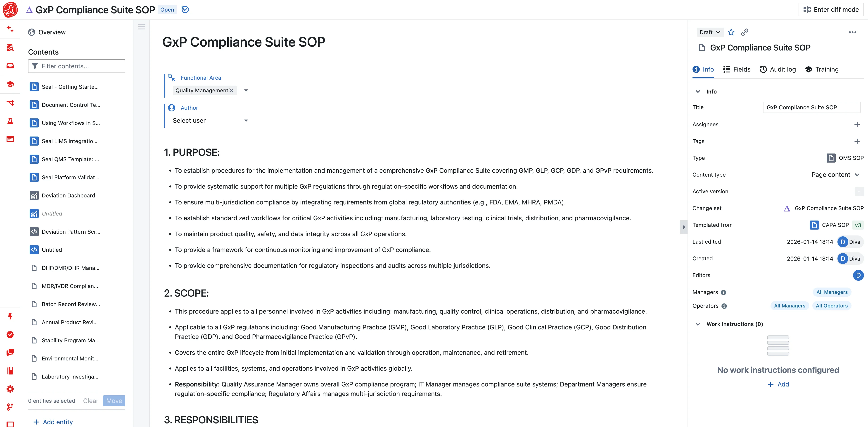This screenshot has height=427, width=868.
Task: Remove the Quality Management tag
Action: 232,90
